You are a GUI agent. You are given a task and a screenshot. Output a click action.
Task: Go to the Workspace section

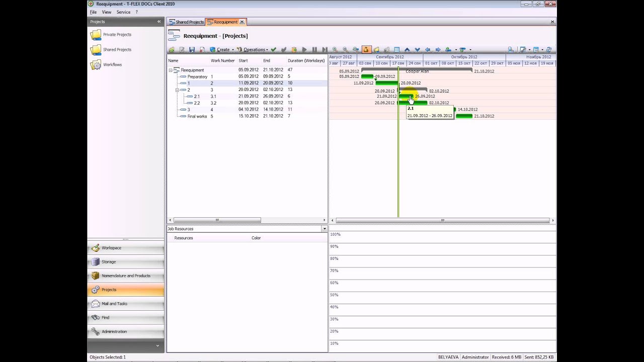pyautogui.click(x=126, y=248)
